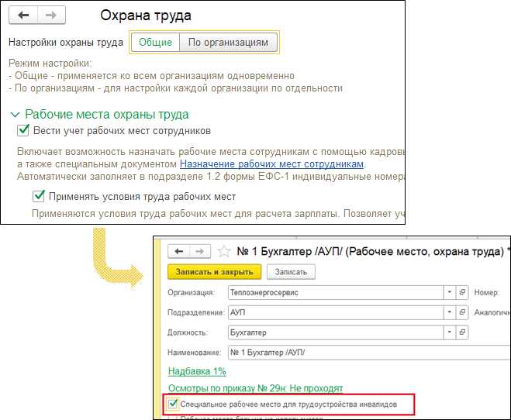Screen dimensions: 511x420
Task: Open Организация record with open icon
Action: tap(463, 293)
